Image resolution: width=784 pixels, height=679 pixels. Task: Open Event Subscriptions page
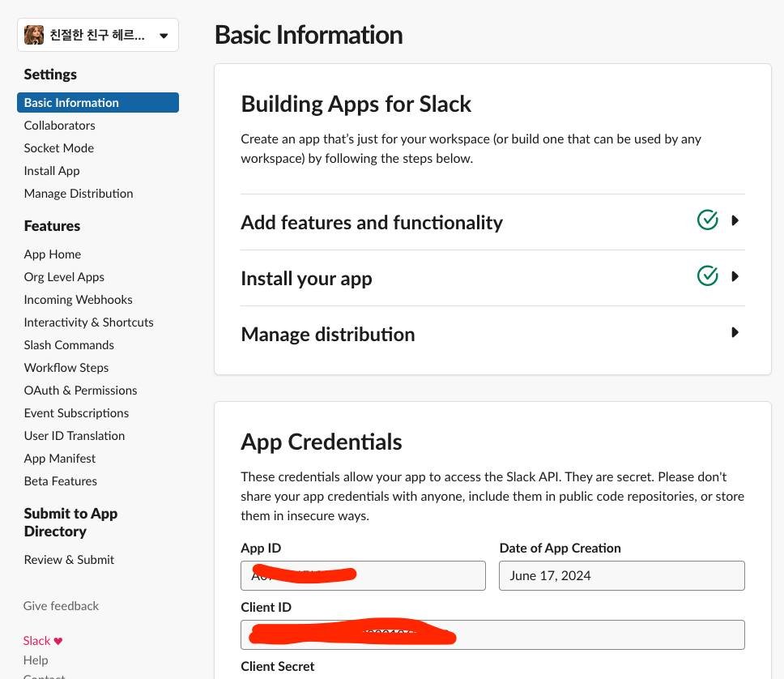pos(76,412)
